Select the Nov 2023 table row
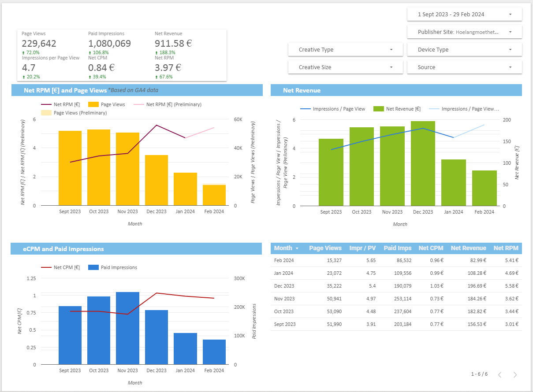Viewport: 533px width, 392px height. pos(396,299)
